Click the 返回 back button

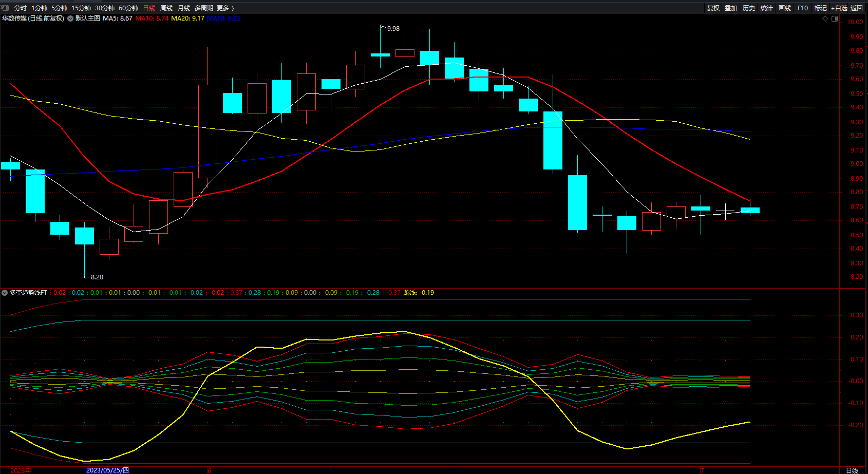(857, 8)
